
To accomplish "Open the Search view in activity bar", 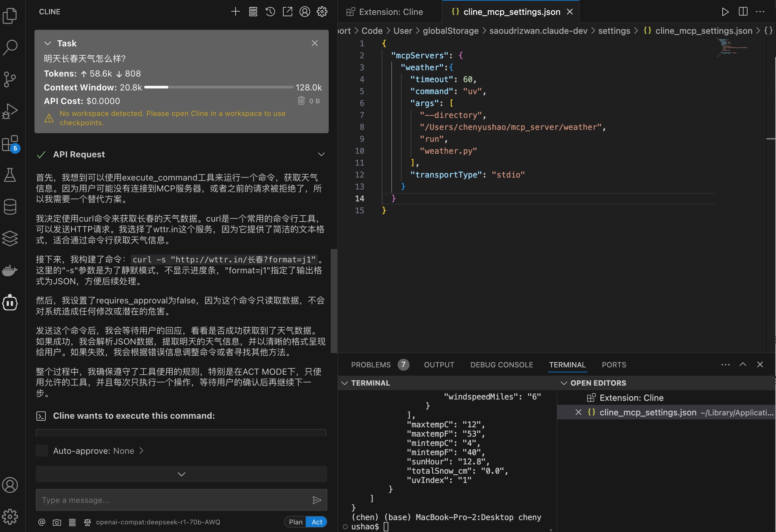I will point(10,47).
